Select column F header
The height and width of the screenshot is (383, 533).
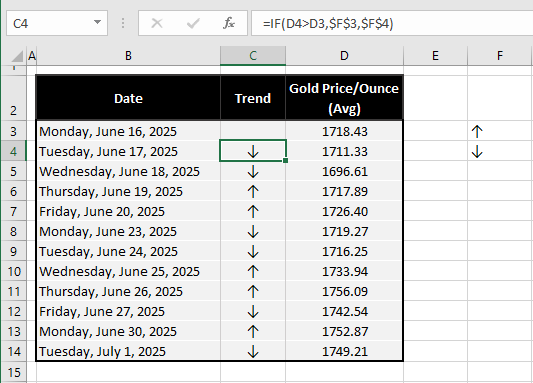[499, 56]
